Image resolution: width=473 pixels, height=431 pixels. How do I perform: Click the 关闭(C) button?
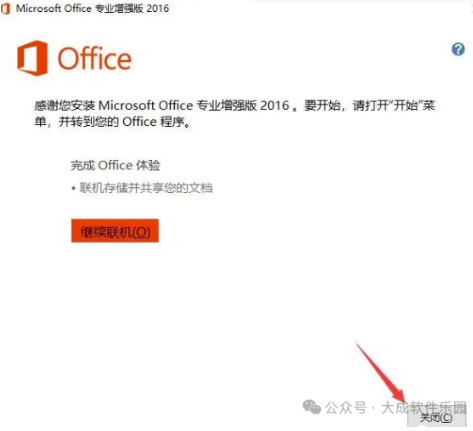tap(436, 418)
